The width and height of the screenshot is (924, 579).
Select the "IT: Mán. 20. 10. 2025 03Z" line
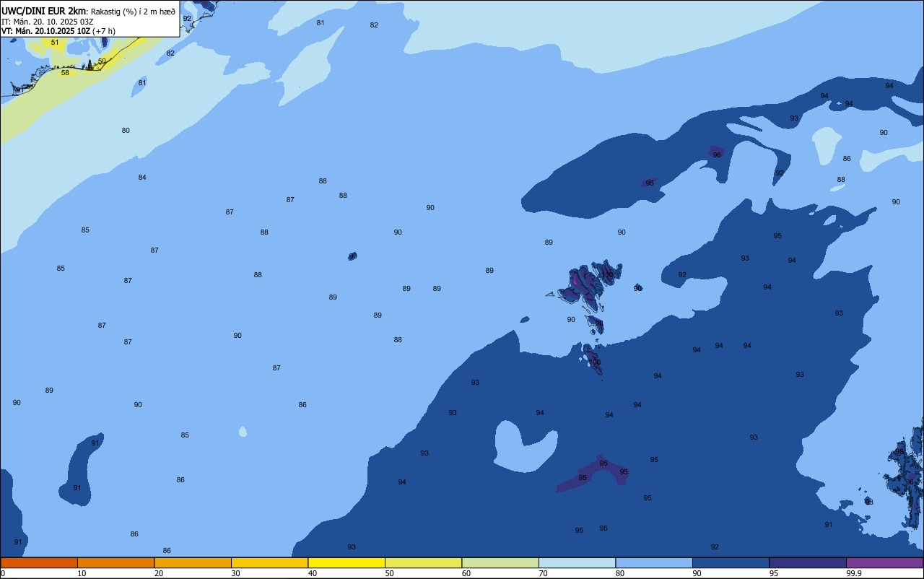47,22
